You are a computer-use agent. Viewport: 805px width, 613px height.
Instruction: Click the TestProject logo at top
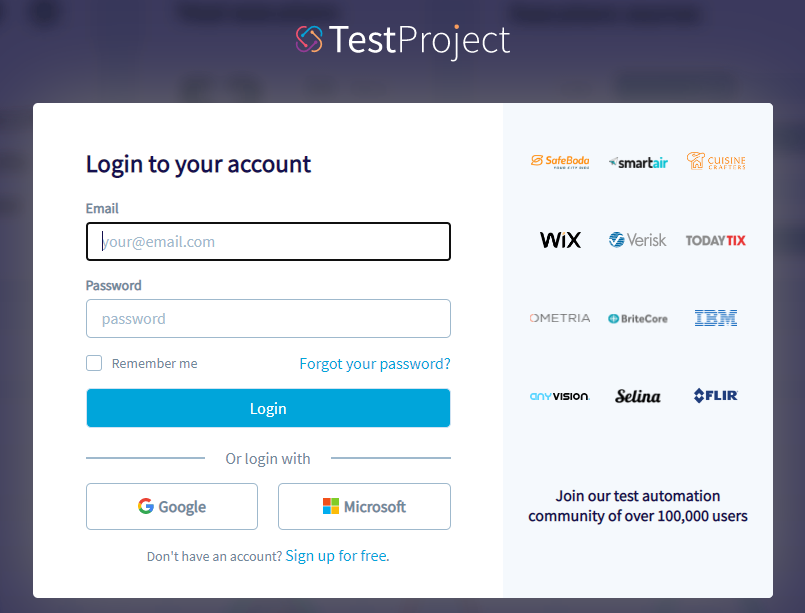(x=403, y=40)
